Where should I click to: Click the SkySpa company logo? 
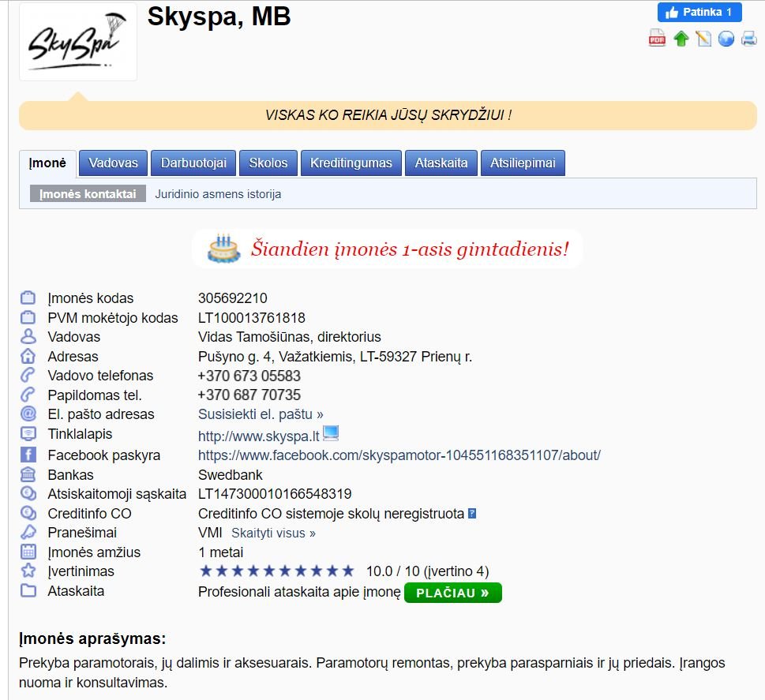click(x=78, y=43)
